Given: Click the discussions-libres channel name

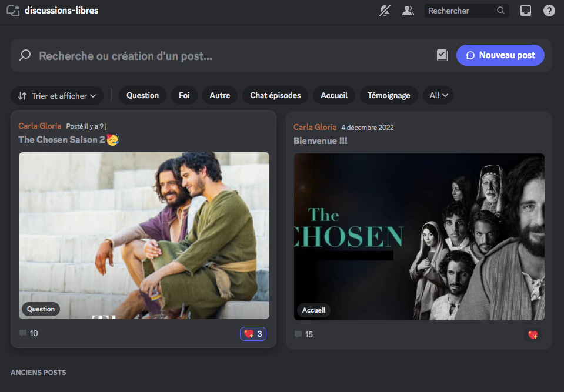Looking at the screenshot, I should (x=62, y=11).
